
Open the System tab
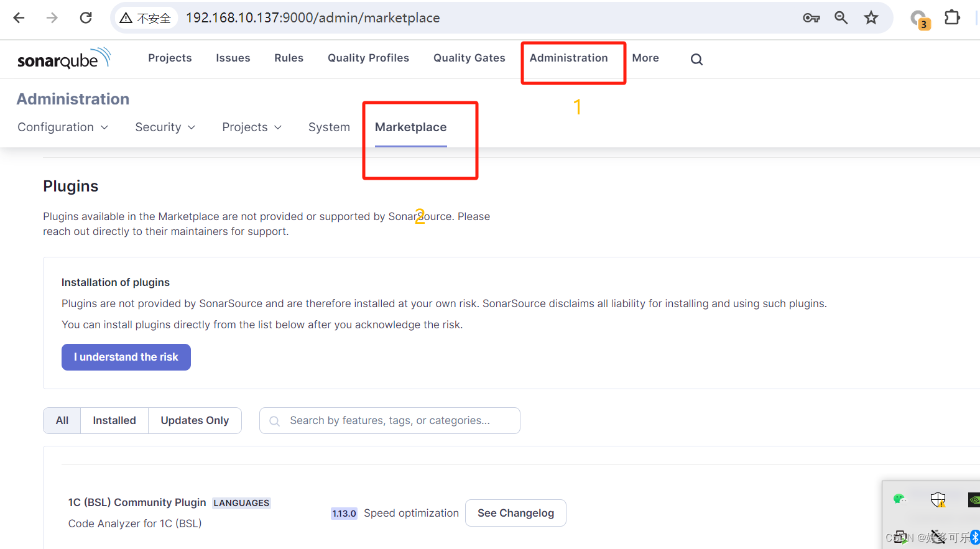pos(329,127)
